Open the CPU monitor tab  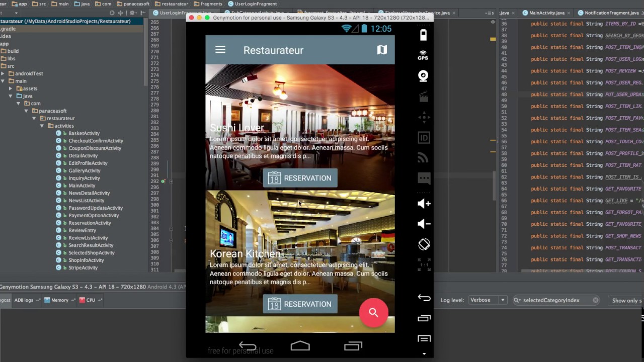coord(90,300)
